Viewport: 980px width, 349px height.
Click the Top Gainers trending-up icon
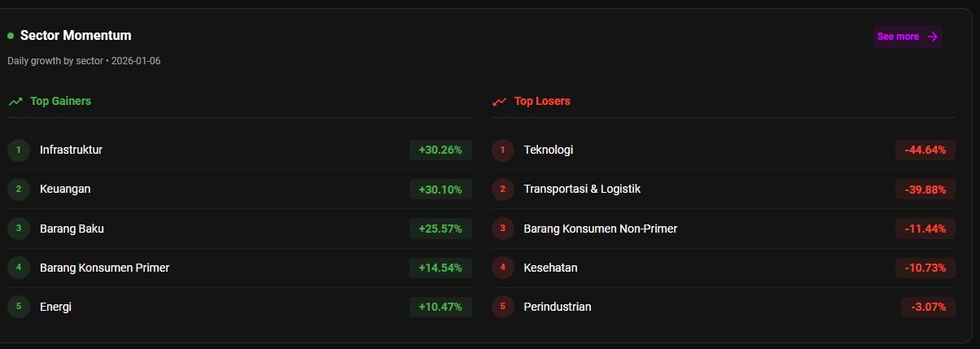click(x=15, y=102)
